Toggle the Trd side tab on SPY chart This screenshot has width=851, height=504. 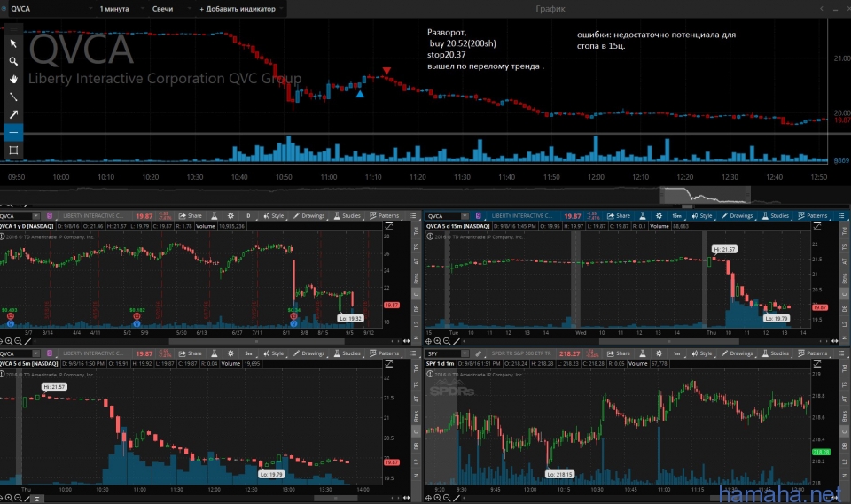point(845,368)
